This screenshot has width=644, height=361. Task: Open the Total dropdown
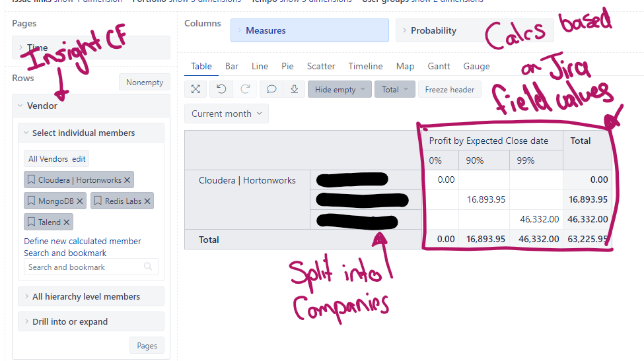(395, 90)
